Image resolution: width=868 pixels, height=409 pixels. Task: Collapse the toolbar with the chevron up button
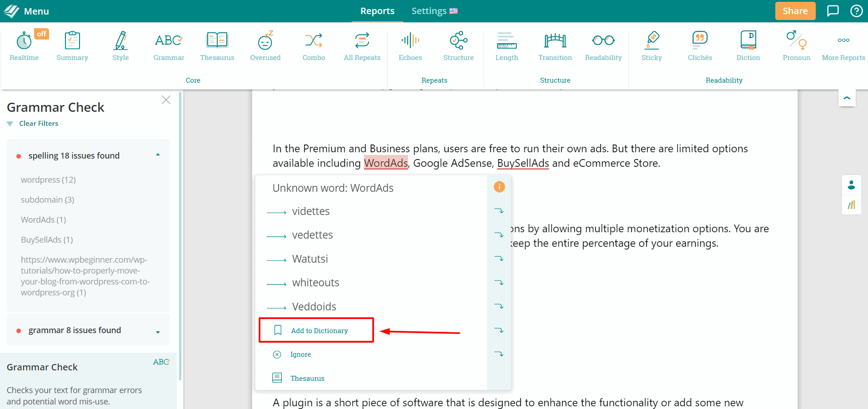[x=847, y=98]
